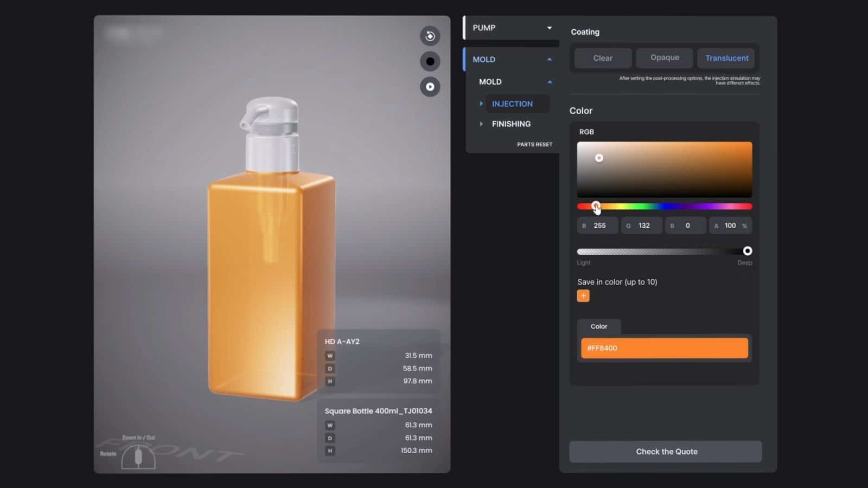Image resolution: width=868 pixels, height=488 pixels.
Task: Click Check the Quote button
Action: pyautogui.click(x=666, y=452)
